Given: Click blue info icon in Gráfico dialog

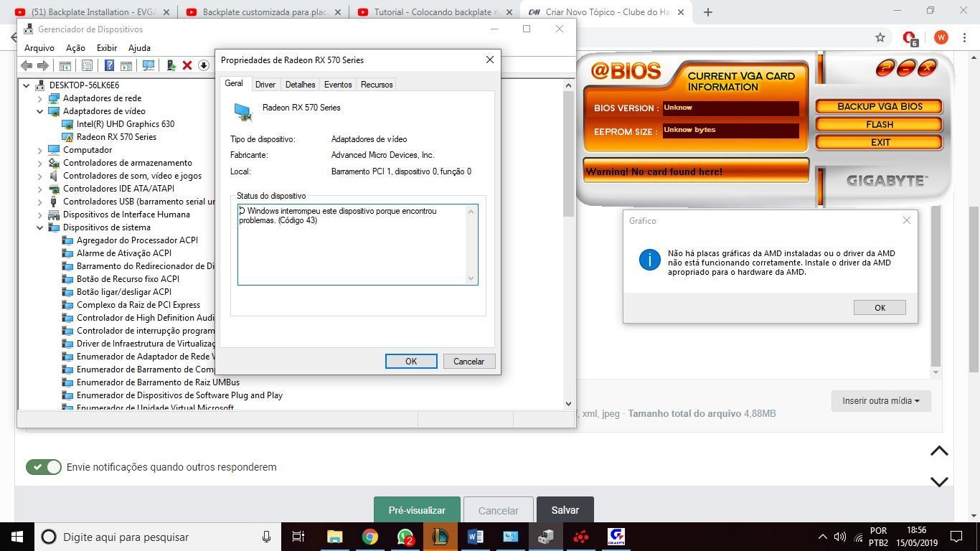Looking at the screenshot, I should (x=649, y=260).
